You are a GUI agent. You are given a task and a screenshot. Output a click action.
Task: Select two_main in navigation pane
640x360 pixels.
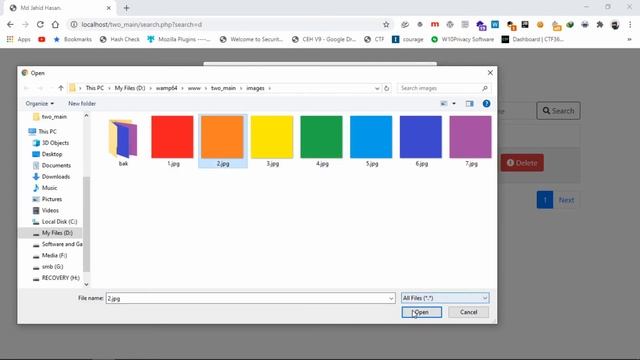(54, 117)
